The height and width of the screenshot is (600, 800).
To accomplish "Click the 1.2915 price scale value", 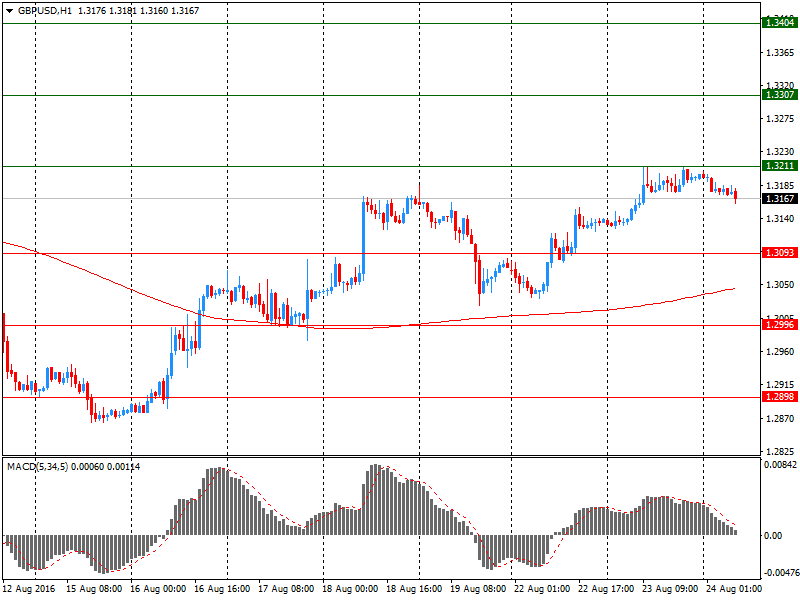I will pyautogui.click(x=780, y=385).
